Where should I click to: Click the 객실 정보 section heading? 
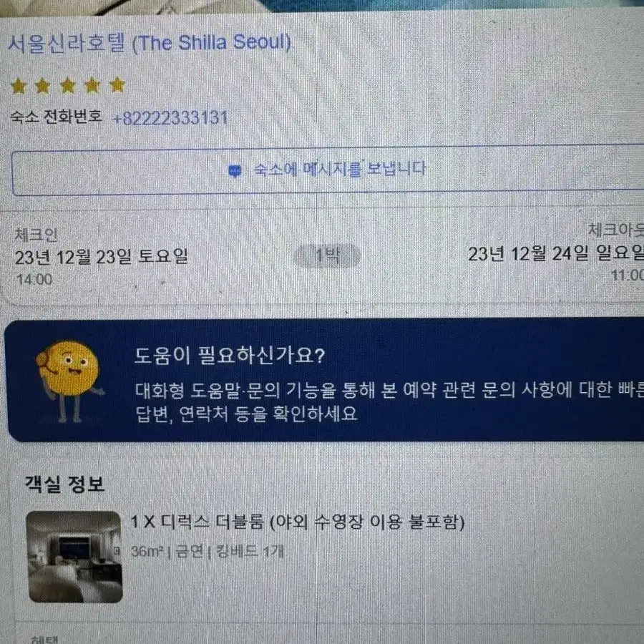tap(64, 484)
